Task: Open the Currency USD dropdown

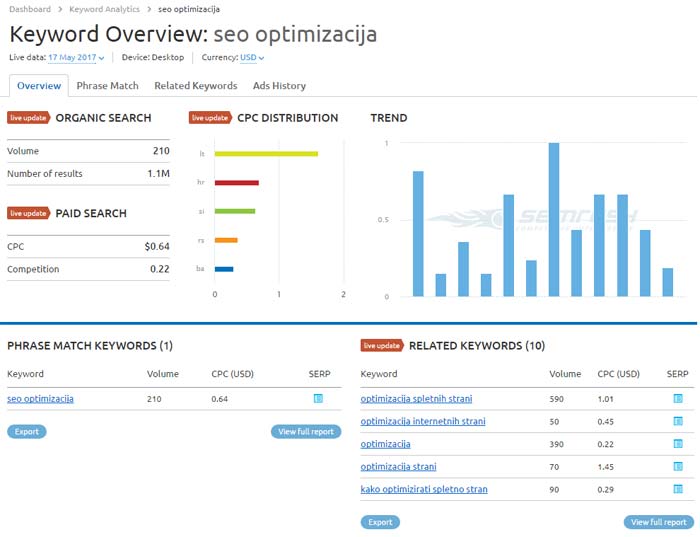Action: (x=252, y=58)
